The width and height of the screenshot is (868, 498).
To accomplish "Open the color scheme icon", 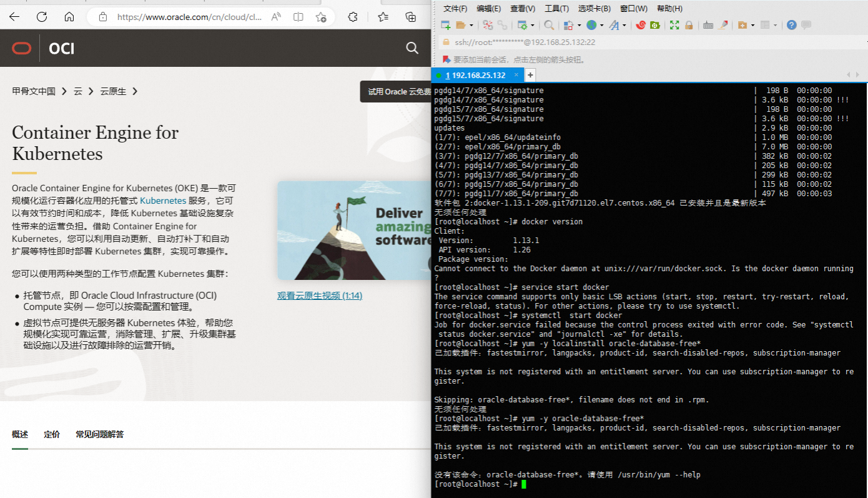I will tap(568, 25).
